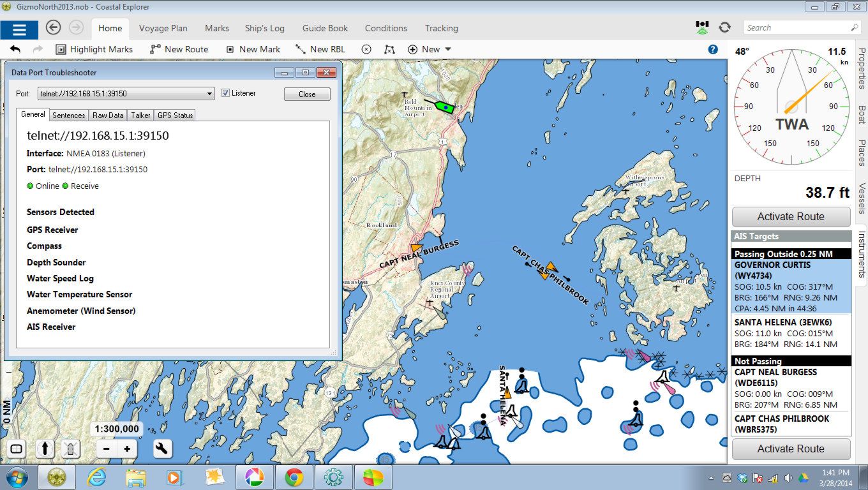This screenshot has width=868, height=490.
Task: Click Close button in Troubleshooter
Action: [307, 94]
